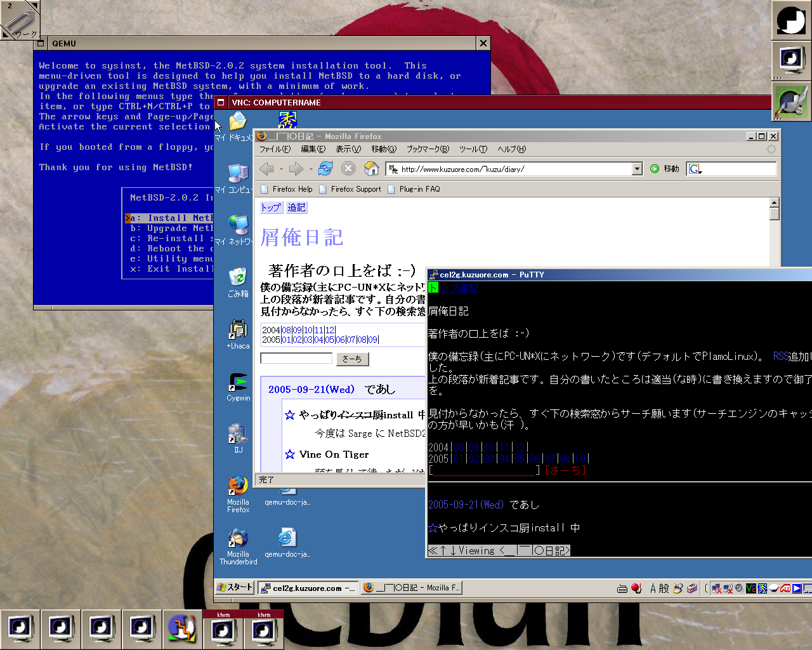This screenshot has width=812, height=650.
Task: Open the Recycle Bin (ごみ箱) icon
Action: click(238, 282)
